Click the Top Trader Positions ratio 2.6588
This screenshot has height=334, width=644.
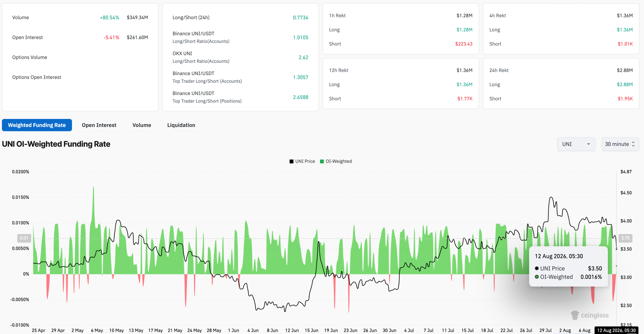301,97
